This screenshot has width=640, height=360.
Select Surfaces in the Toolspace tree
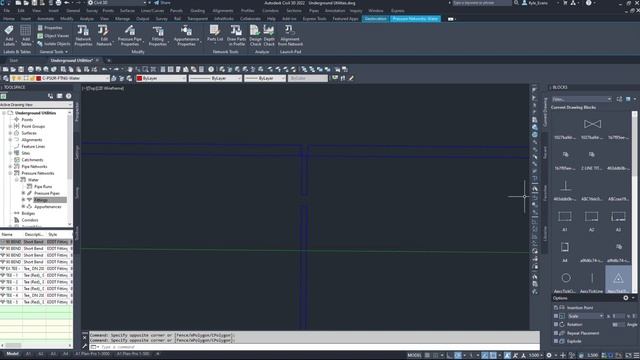point(29,133)
